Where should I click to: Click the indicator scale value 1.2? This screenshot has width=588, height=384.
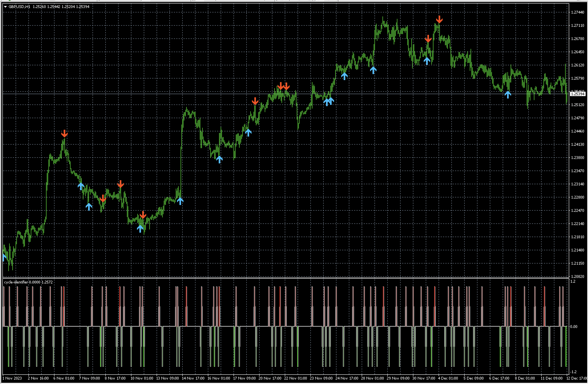tap(573, 281)
